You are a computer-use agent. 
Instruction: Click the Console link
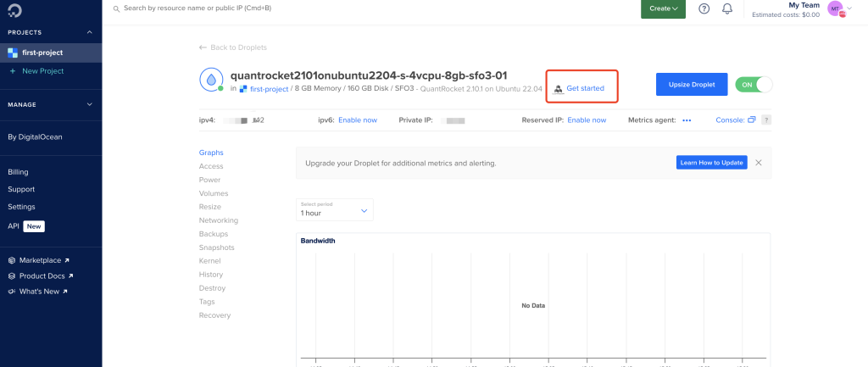point(730,120)
